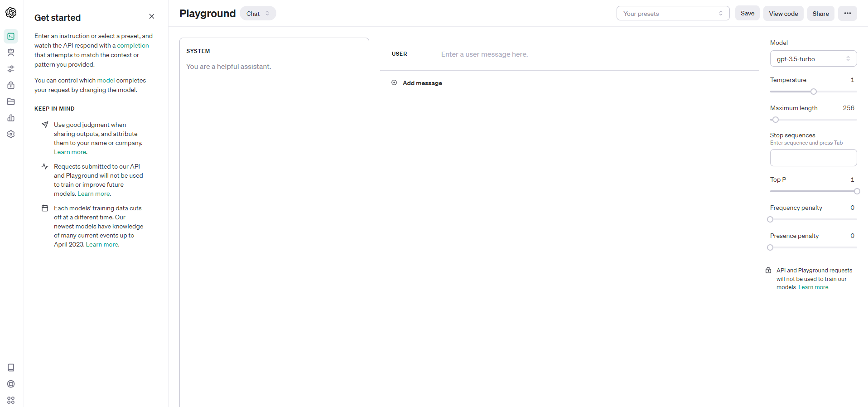
Task: Click the KEEP IN MIND heading
Action: 54,108
